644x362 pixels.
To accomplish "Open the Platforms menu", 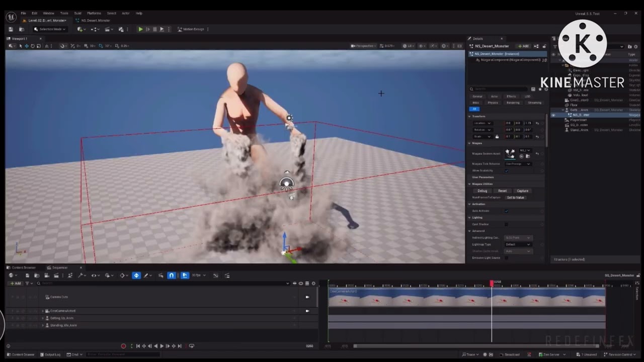I will [94, 13].
